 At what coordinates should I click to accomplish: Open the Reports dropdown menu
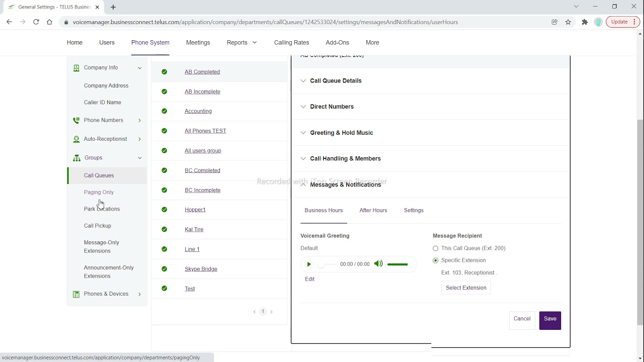point(242,43)
